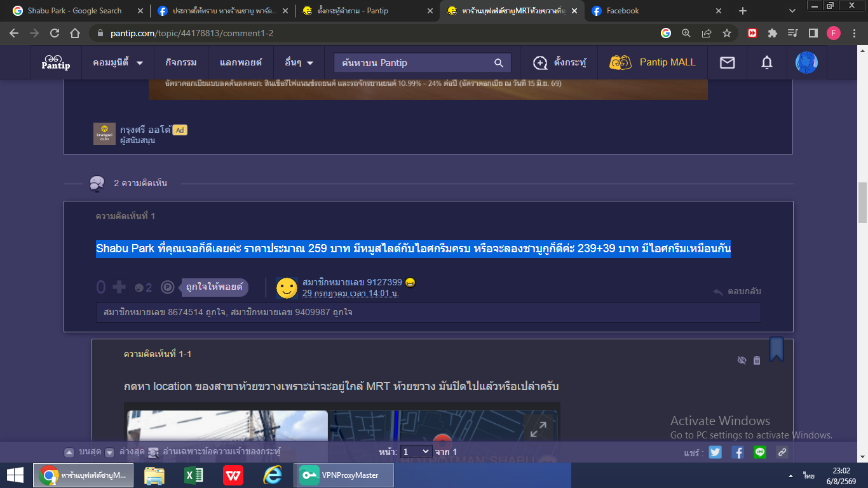Switch to the ตั้งกระทู้คำถาม Pantip tab

(x=369, y=11)
